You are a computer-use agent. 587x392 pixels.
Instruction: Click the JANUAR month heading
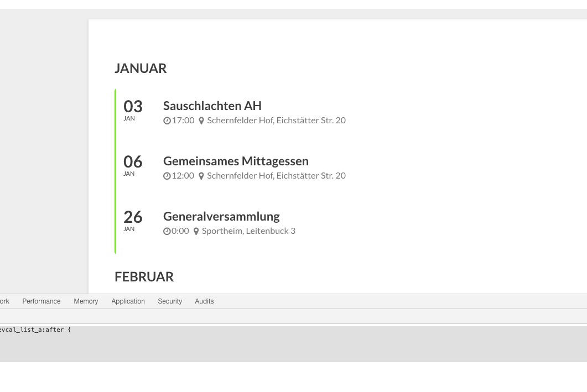click(141, 69)
